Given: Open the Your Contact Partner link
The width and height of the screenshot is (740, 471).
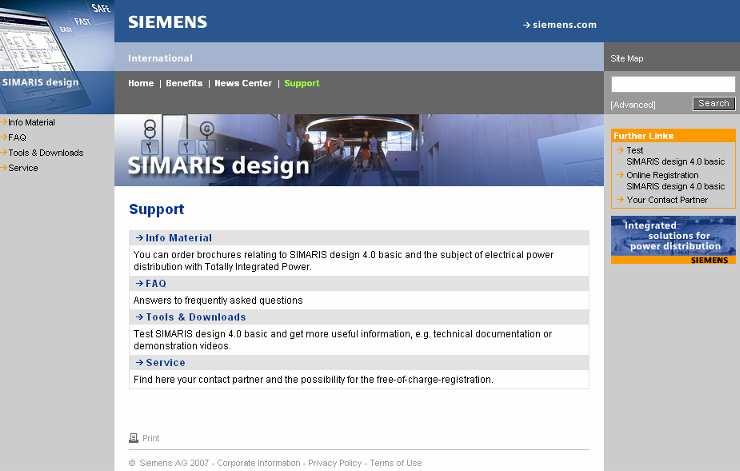Looking at the screenshot, I should [x=667, y=200].
